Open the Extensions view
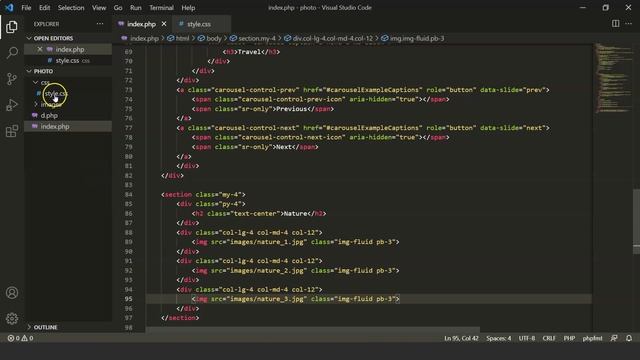This screenshot has width=640, height=360. [12, 131]
